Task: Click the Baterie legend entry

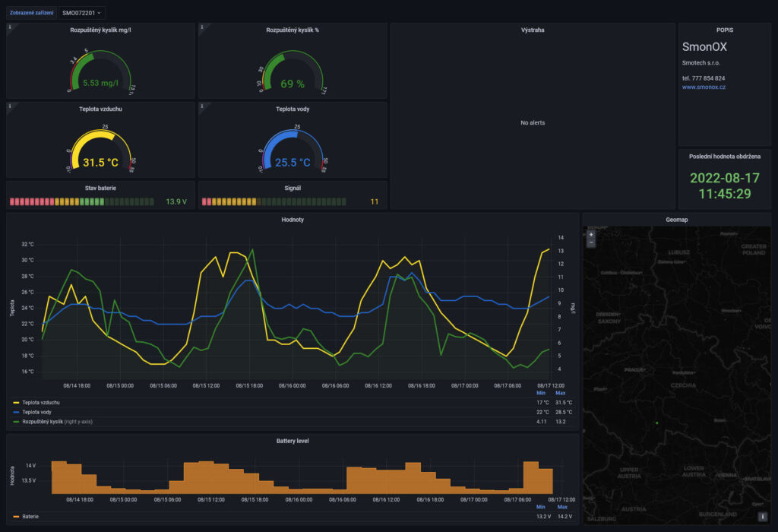Action: tap(30, 516)
